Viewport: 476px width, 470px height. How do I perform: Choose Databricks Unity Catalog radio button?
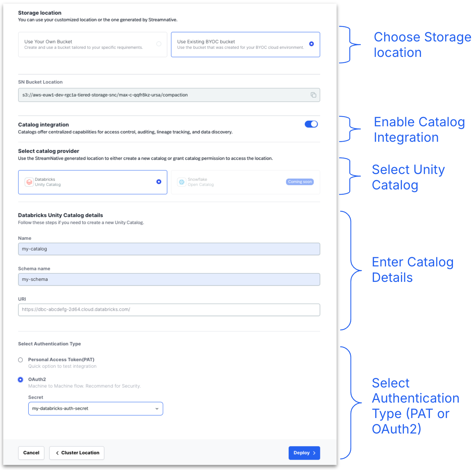(159, 182)
